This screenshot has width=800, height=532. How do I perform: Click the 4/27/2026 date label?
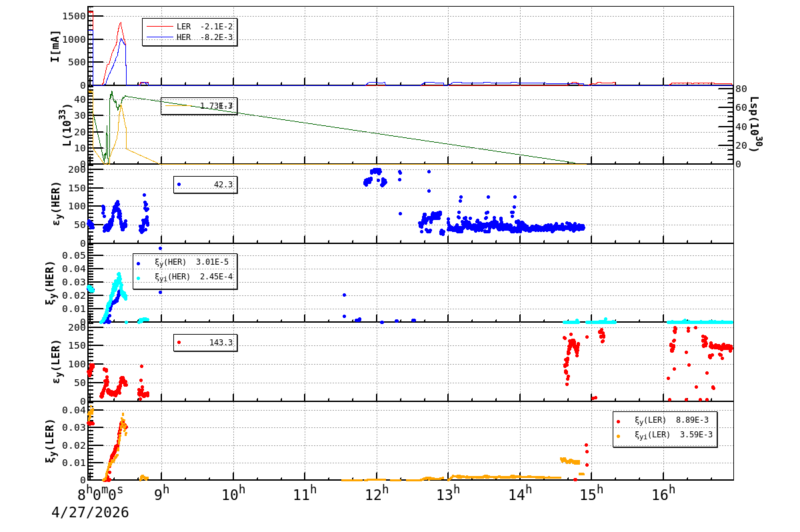click(x=90, y=513)
